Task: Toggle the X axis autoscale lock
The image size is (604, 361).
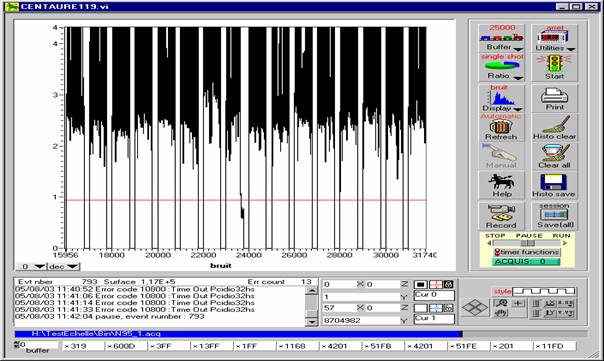Action: point(536,303)
